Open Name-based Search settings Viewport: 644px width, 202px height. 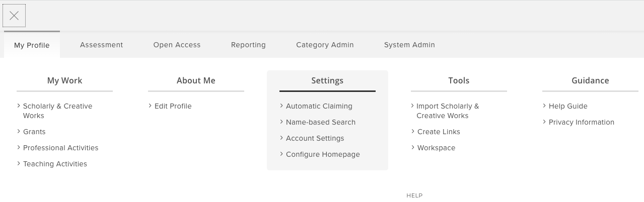pos(320,122)
